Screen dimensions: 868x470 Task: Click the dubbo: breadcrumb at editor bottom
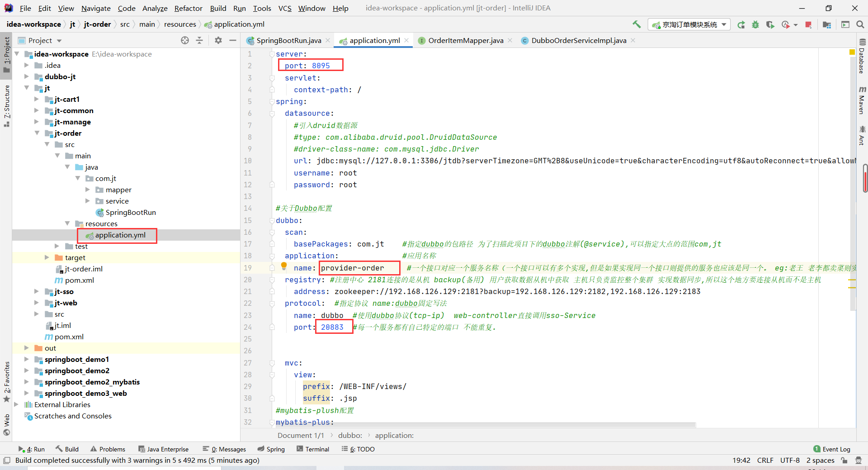tap(350, 435)
